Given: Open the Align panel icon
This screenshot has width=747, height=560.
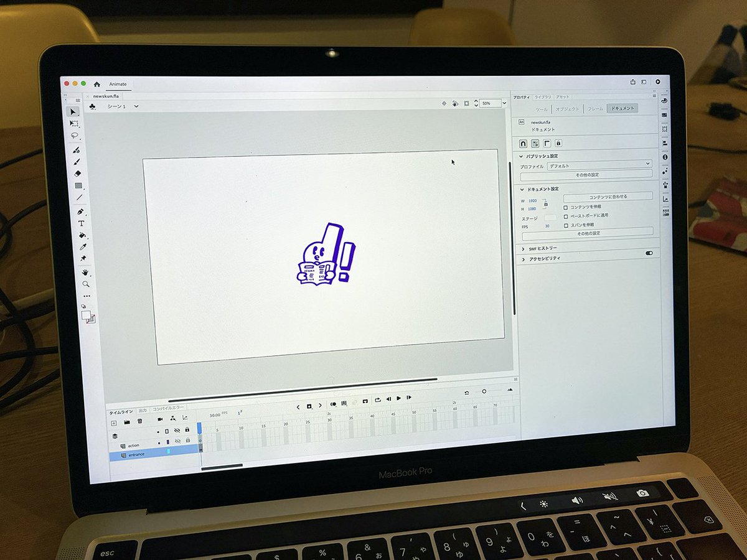Looking at the screenshot, I should [x=665, y=143].
